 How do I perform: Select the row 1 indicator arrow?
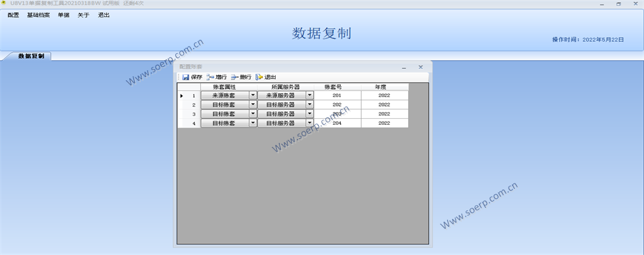(x=181, y=96)
